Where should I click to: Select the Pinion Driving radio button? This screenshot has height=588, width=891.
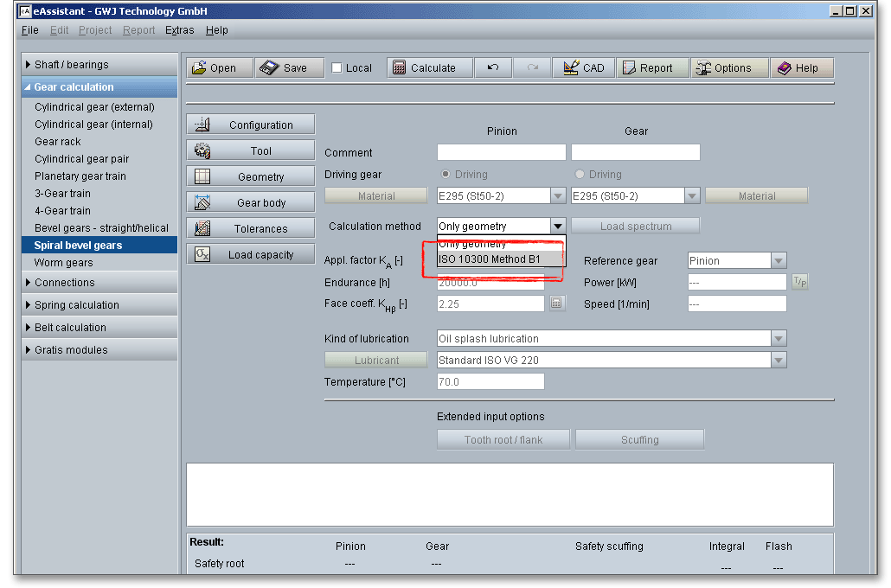point(445,175)
